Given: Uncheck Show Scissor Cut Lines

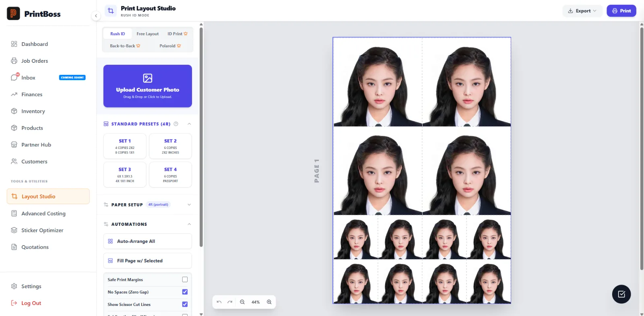Looking at the screenshot, I should [x=185, y=304].
